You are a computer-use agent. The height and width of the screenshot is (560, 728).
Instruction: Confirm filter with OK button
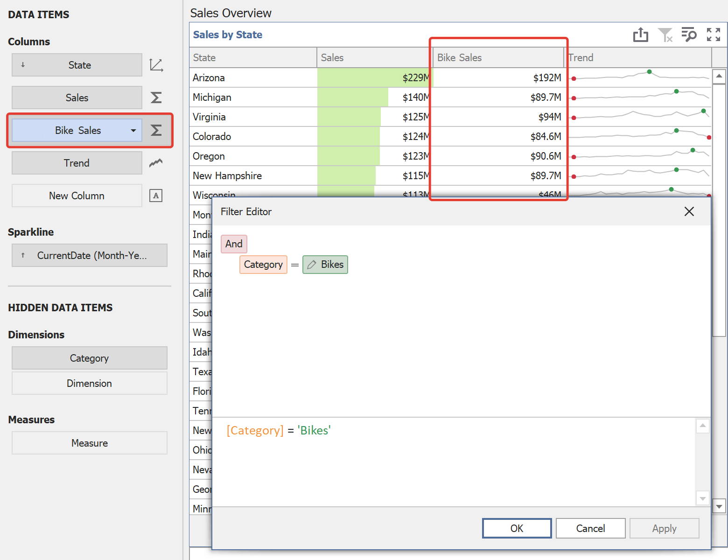pyautogui.click(x=517, y=528)
